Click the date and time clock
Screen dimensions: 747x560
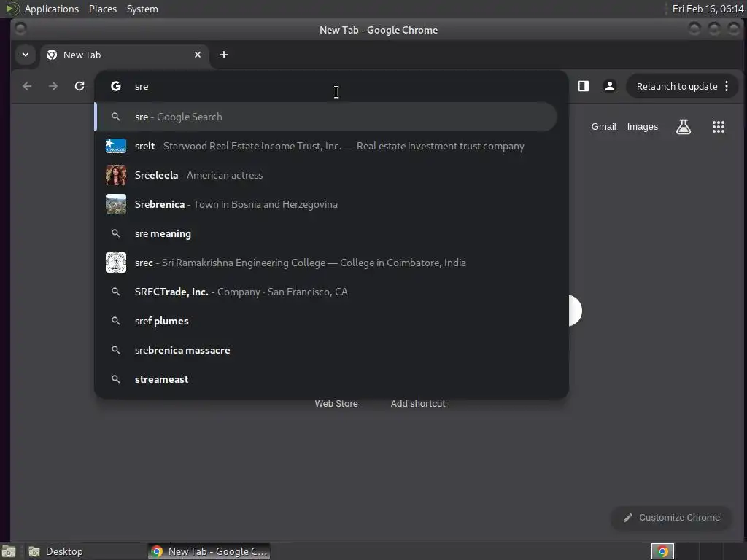coord(708,9)
